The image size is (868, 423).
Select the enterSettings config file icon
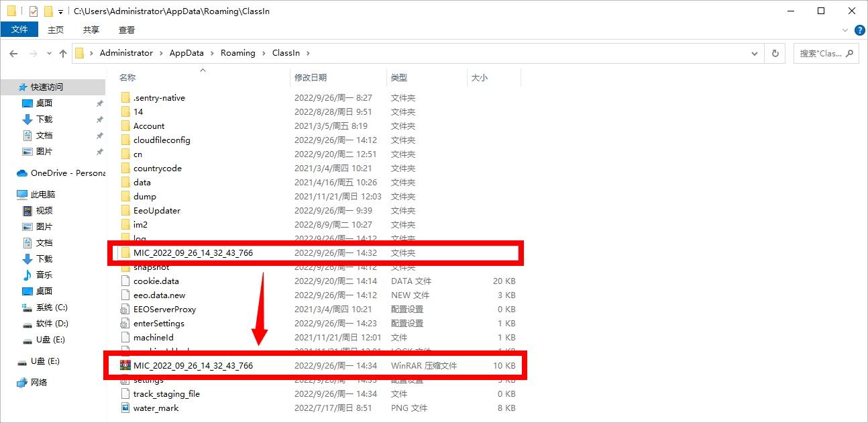coord(125,323)
